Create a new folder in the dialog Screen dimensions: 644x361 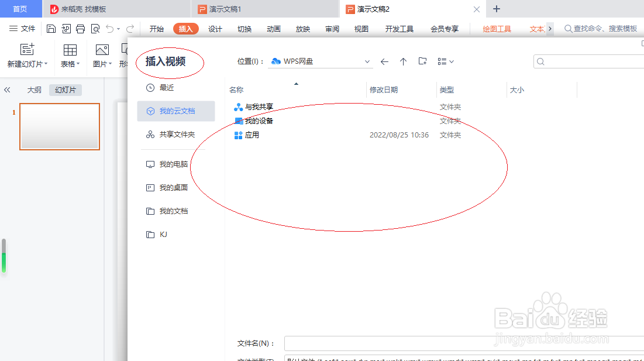422,61
